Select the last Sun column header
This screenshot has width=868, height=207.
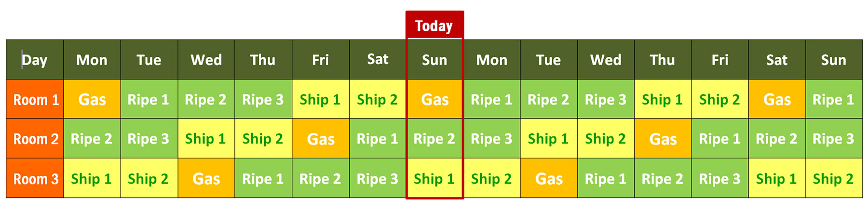pyautogui.click(x=834, y=60)
